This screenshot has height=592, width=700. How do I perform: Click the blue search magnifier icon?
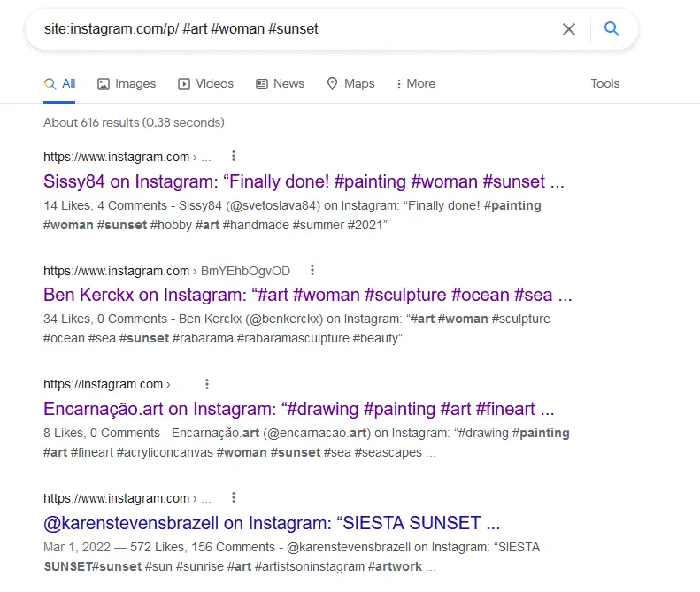tap(612, 29)
